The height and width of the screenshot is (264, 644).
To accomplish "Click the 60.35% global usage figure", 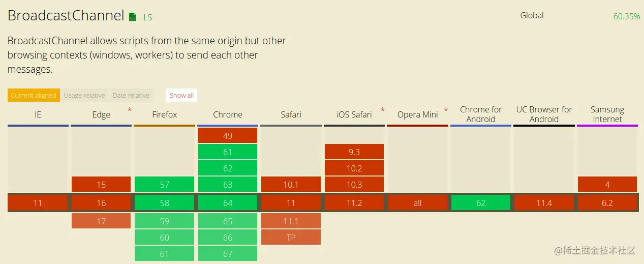I will coord(626,16).
